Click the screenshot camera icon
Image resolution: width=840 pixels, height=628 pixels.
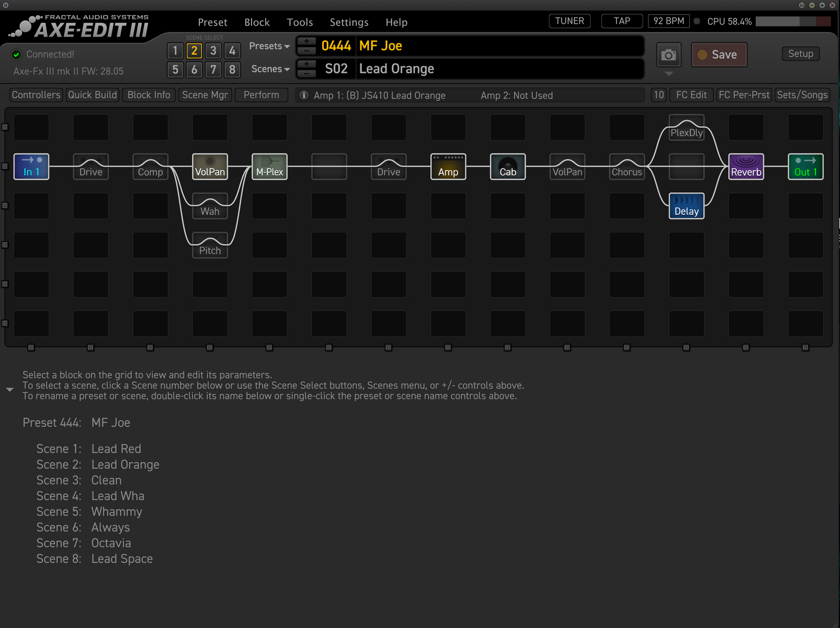[668, 55]
